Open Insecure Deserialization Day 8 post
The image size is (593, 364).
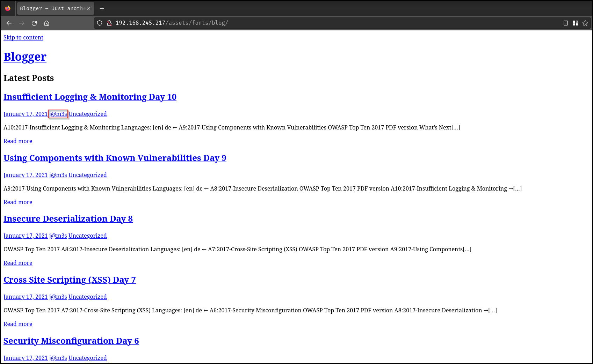pos(68,218)
